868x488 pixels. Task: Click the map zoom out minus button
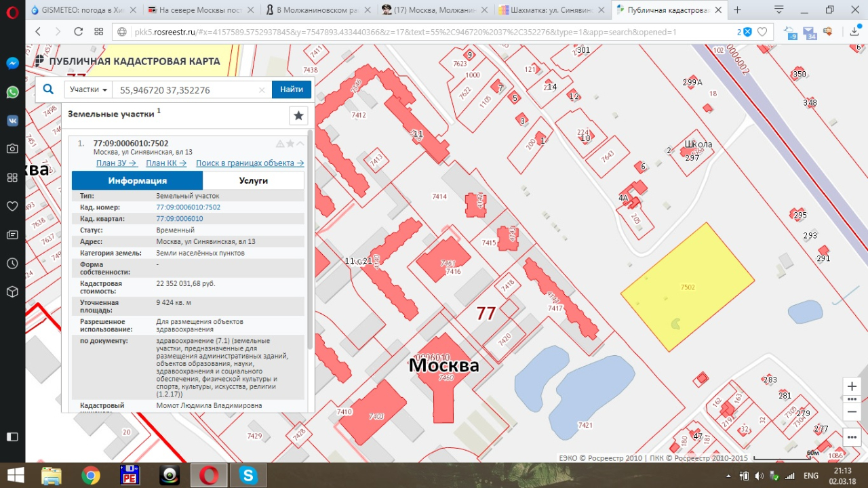point(852,411)
